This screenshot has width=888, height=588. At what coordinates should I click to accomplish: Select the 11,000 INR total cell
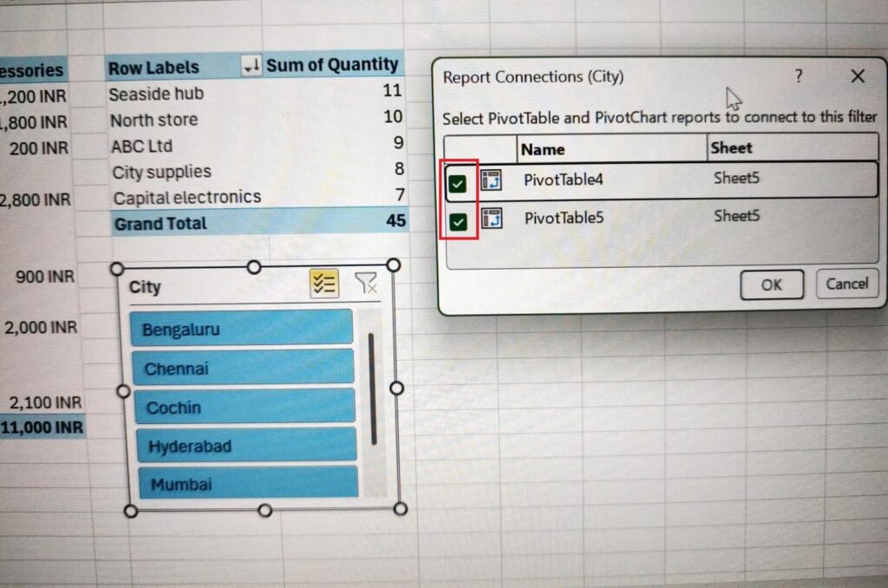tap(42, 427)
